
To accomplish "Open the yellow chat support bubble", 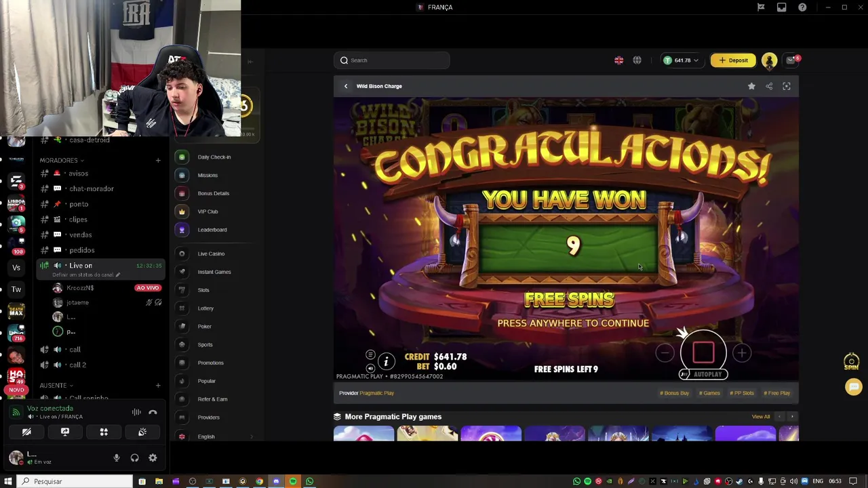I will click(854, 387).
